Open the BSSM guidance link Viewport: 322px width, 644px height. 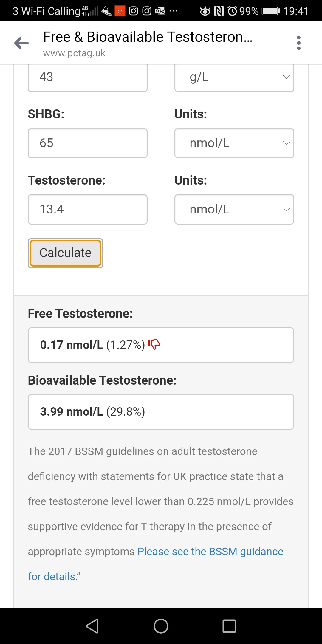[x=156, y=564]
